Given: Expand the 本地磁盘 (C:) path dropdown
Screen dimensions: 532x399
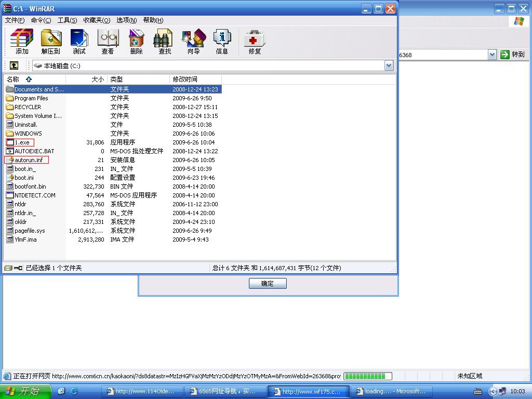Looking at the screenshot, I should [389, 65].
